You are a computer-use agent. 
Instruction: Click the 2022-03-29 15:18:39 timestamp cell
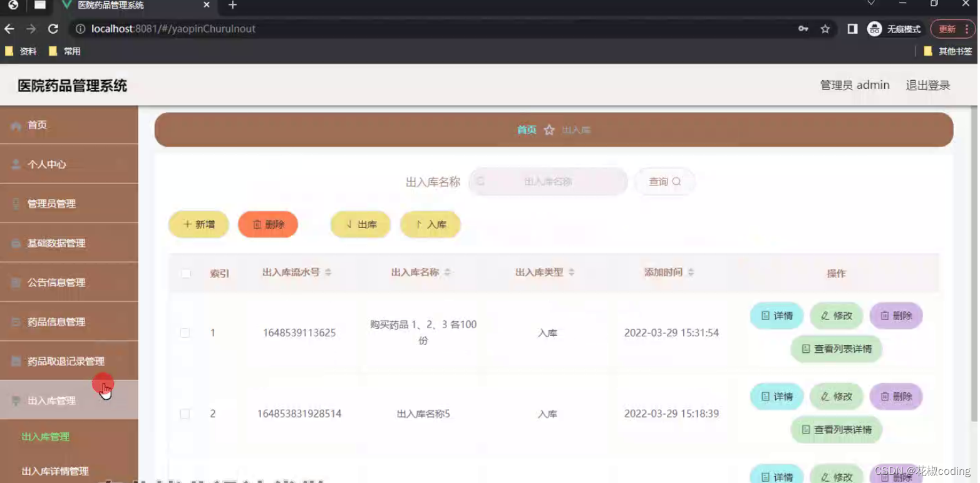pyautogui.click(x=671, y=413)
